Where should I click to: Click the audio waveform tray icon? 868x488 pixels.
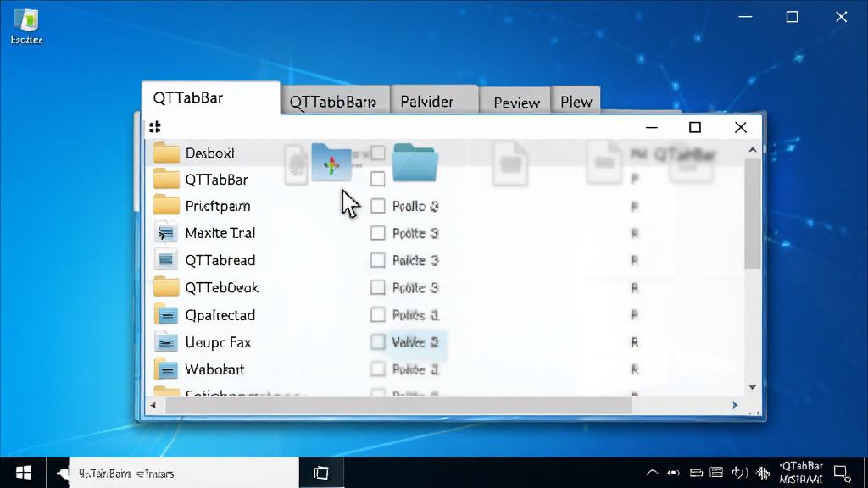[x=764, y=473]
